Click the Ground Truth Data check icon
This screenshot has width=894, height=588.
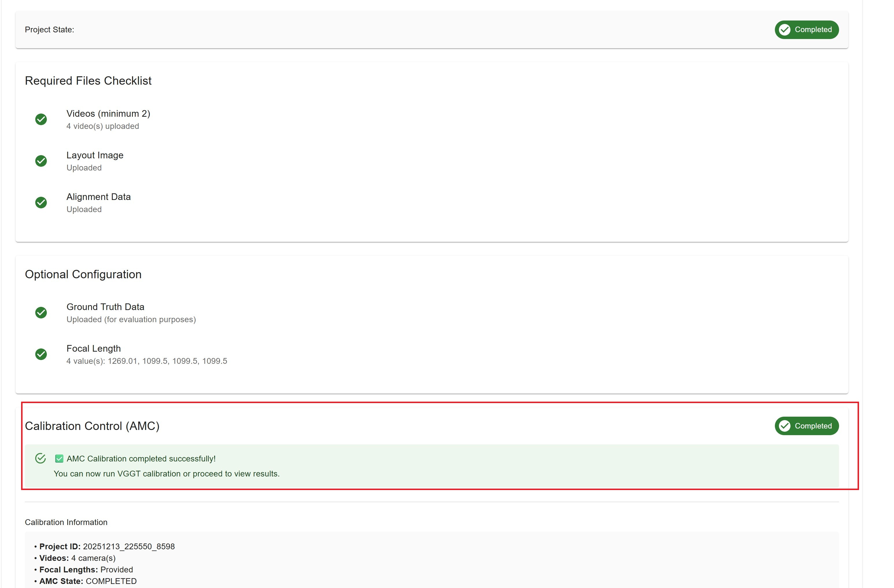pyautogui.click(x=41, y=313)
